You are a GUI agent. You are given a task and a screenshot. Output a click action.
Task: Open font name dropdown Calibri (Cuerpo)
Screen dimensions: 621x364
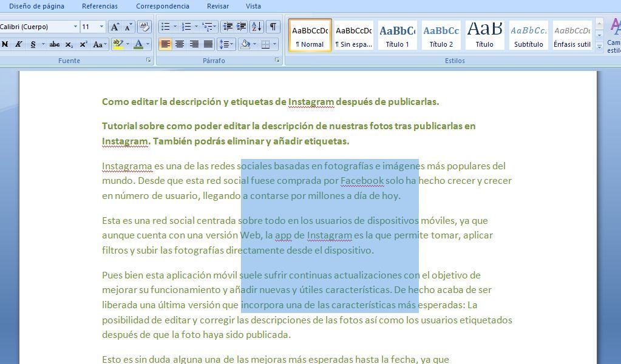(75, 27)
